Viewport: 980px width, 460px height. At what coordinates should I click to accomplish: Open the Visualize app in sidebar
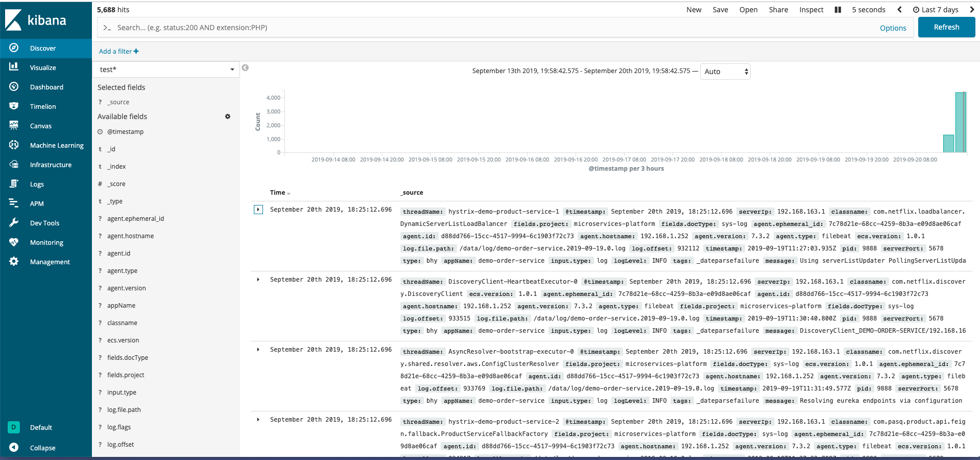click(42, 67)
